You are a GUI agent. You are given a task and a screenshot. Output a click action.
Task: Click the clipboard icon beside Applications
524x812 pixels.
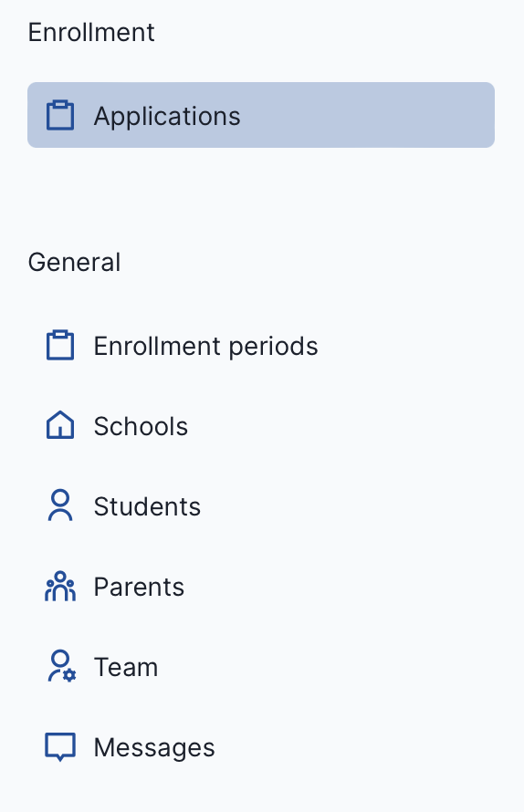tap(60, 115)
